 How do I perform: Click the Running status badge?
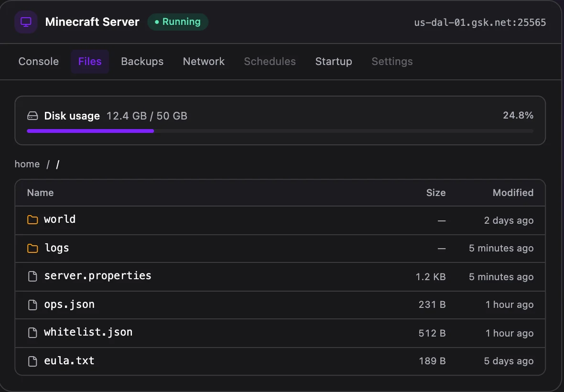point(178,22)
